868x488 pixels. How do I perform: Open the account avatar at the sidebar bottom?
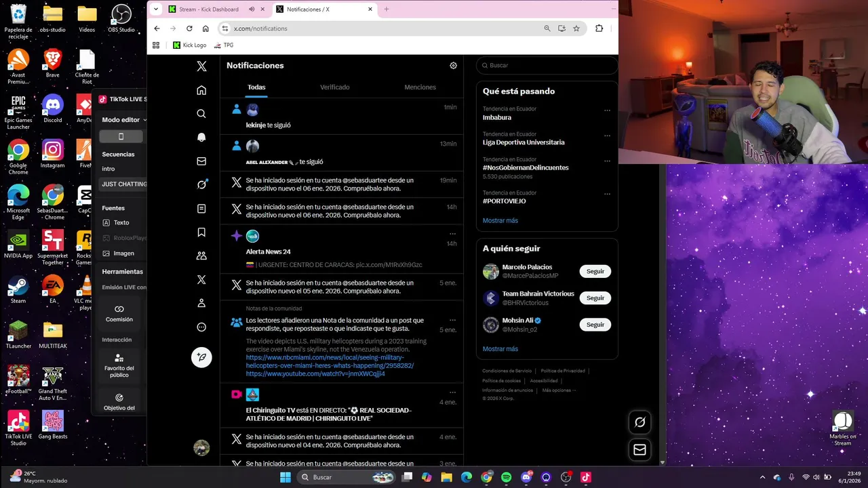pyautogui.click(x=201, y=447)
